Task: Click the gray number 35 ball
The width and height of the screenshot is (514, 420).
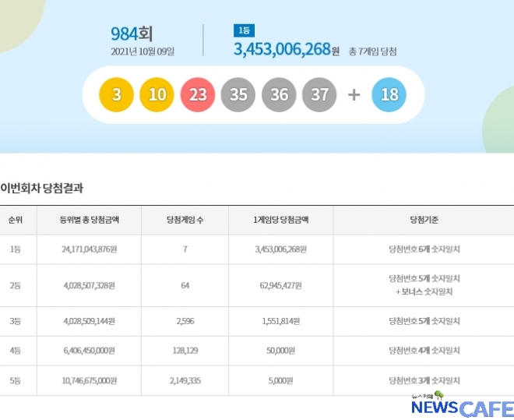Action: click(238, 95)
